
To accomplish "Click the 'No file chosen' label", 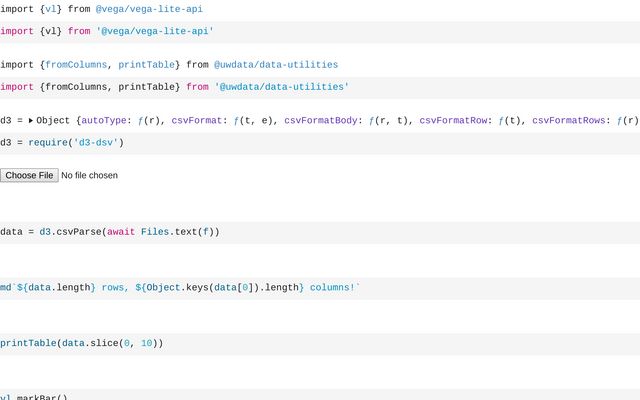I will (89, 175).
